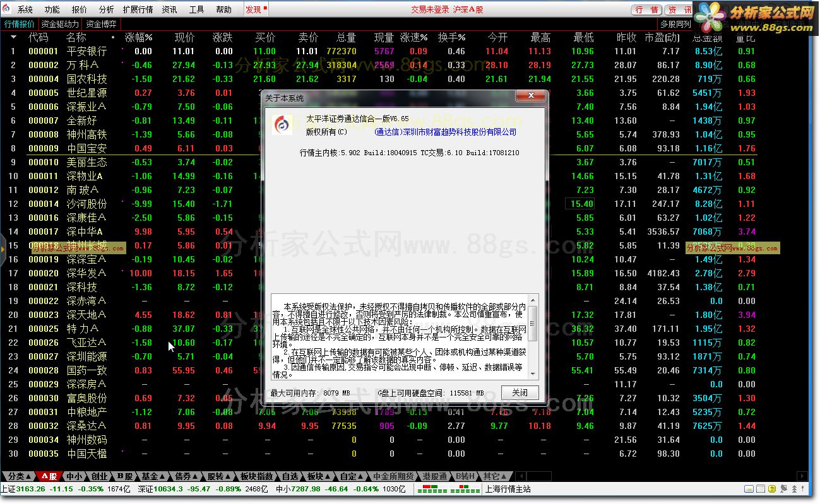Select the B转H bottom tab
The width and height of the screenshot is (820, 504).
pyautogui.click(x=465, y=476)
